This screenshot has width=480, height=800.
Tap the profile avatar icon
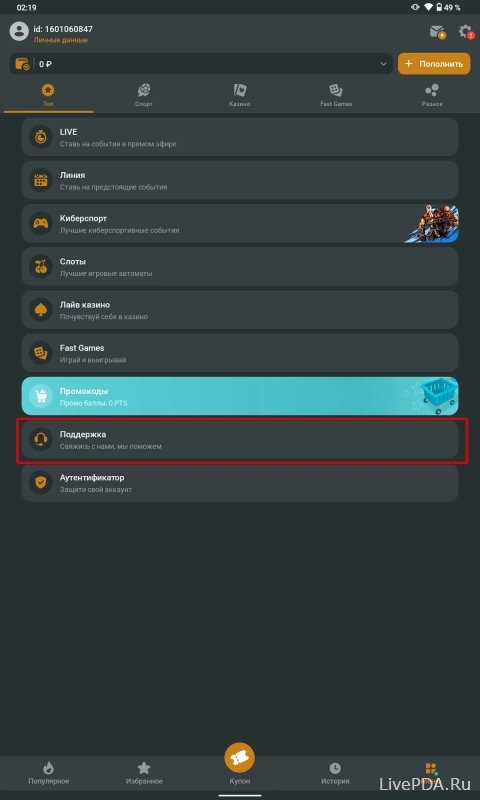coord(19,32)
